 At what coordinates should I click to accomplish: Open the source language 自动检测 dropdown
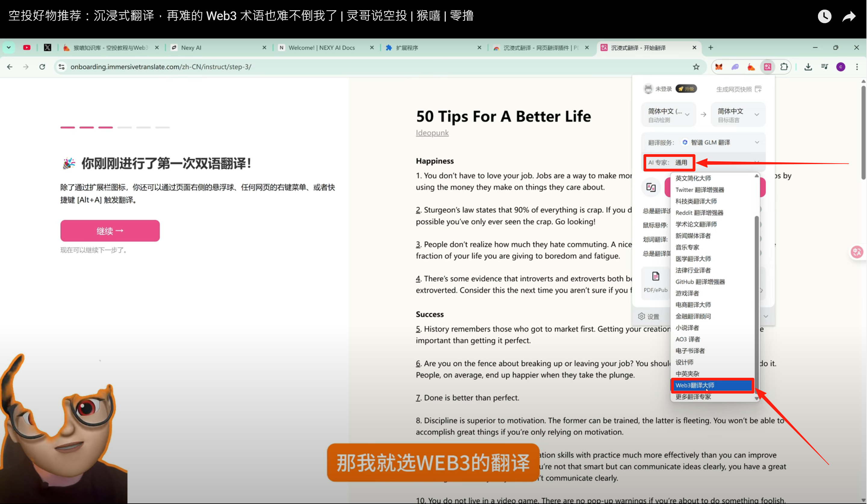click(668, 115)
